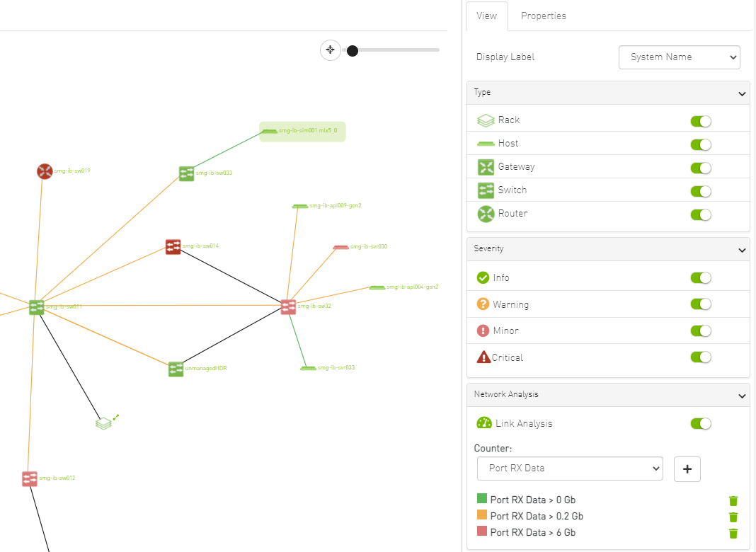The image size is (756, 552).
Task: Delete the Port RX Data > 6 Gb rule
Action: point(733,532)
